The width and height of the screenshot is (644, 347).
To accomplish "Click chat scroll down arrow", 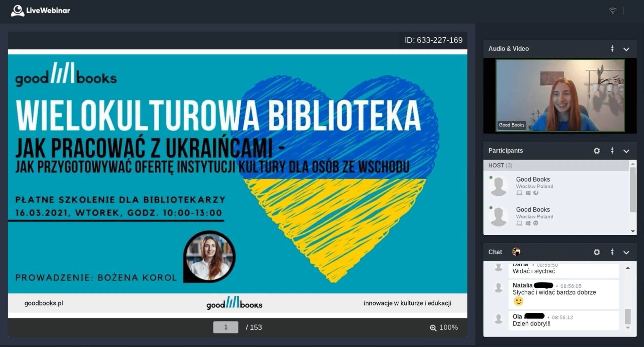I will coord(628,327).
